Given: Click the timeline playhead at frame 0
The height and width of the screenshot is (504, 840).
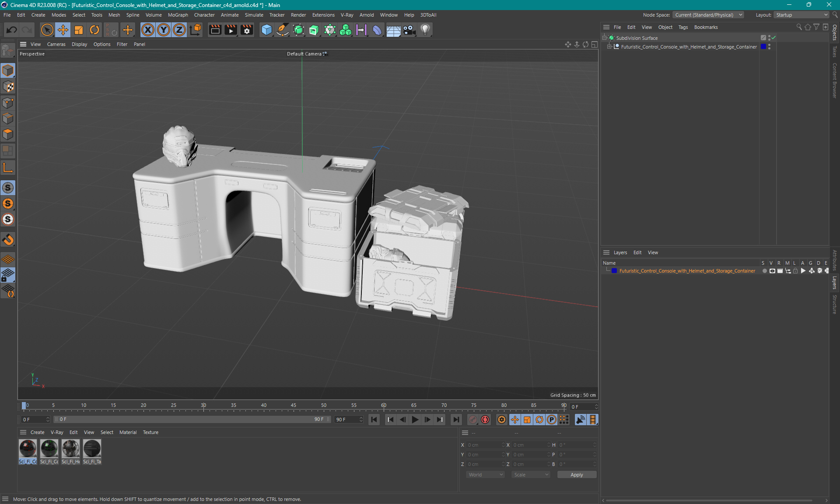Looking at the screenshot, I should pos(24,406).
